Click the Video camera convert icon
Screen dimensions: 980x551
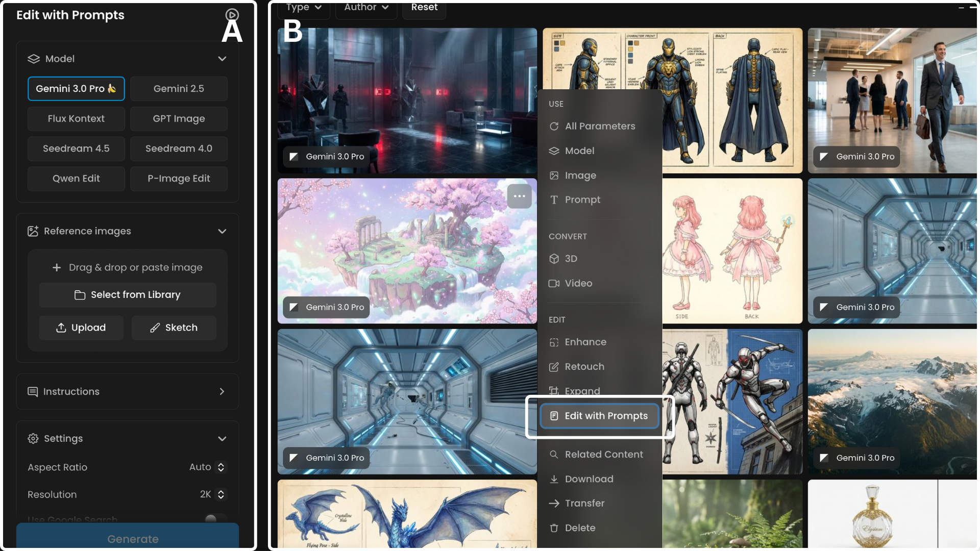coord(554,284)
